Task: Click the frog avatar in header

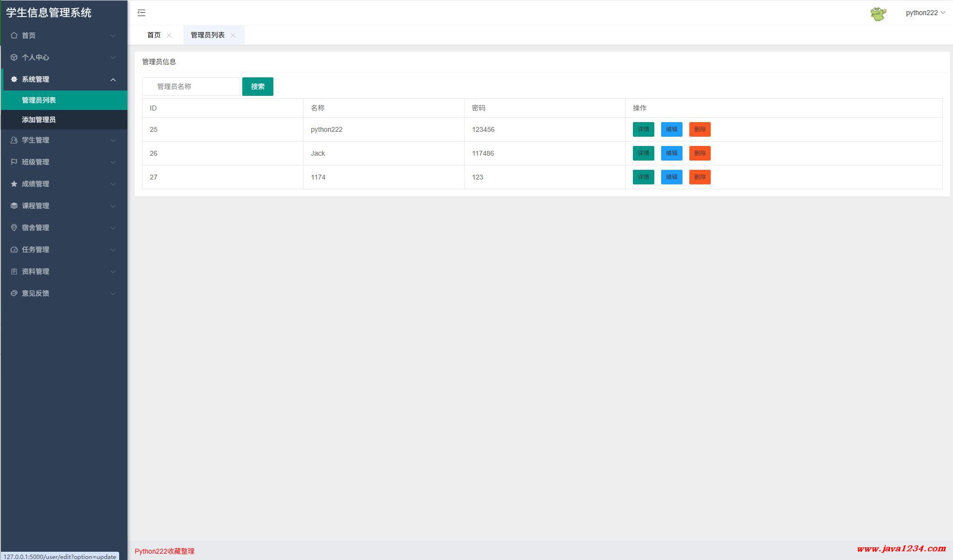Action: click(878, 14)
